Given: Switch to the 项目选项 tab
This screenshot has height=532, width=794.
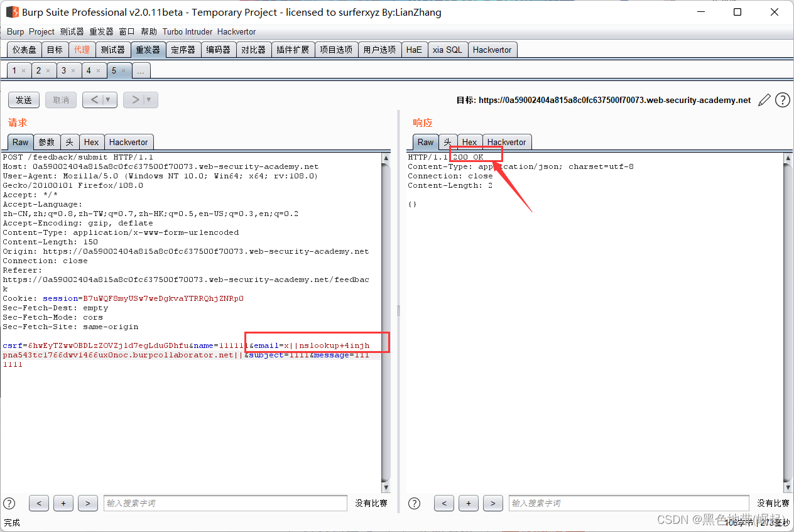Looking at the screenshot, I should (336, 50).
